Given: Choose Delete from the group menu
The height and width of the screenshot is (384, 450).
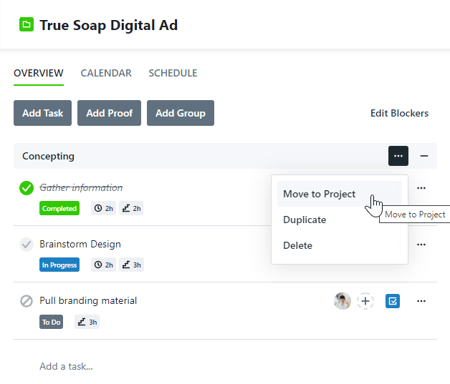Looking at the screenshot, I should pos(339,246).
